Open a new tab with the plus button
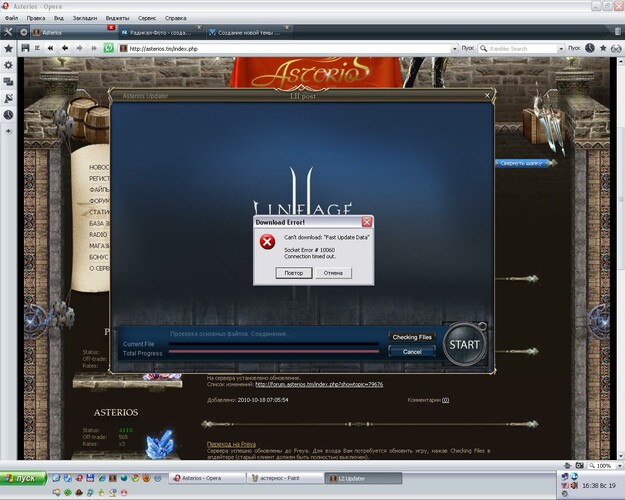 [x=24, y=32]
